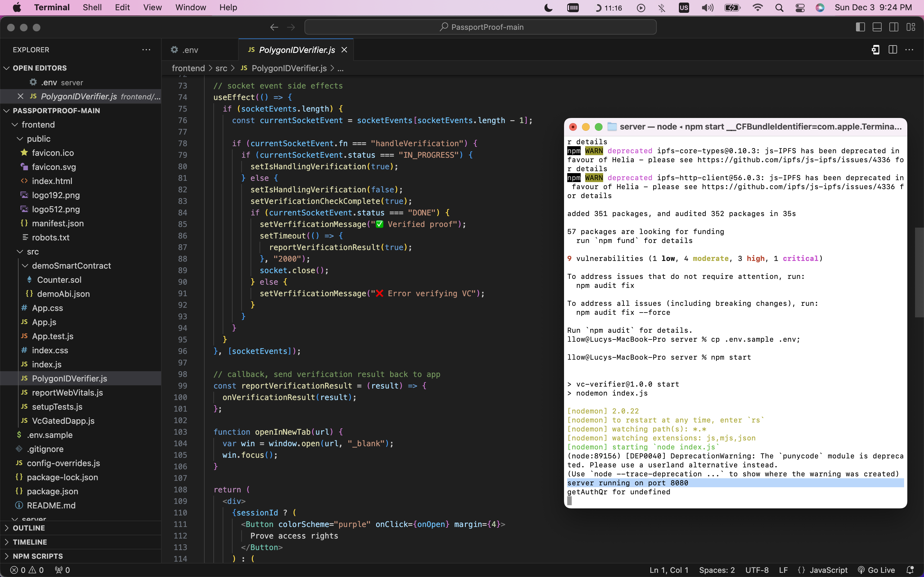Click the Go Live status bar button
This screenshot has height=577, width=924.
click(x=876, y=570)
